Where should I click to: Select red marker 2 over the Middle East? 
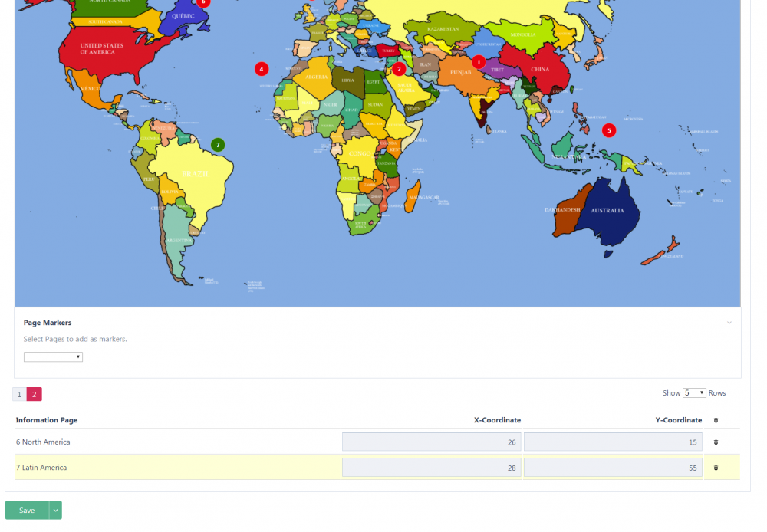point(399,69)
